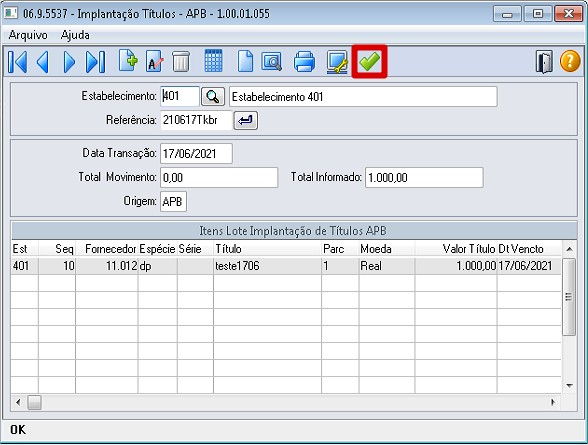The height and width of the screenshot is (445, 588).
Task: Open the Arquivo menu
Action: (x=28, y=35)
